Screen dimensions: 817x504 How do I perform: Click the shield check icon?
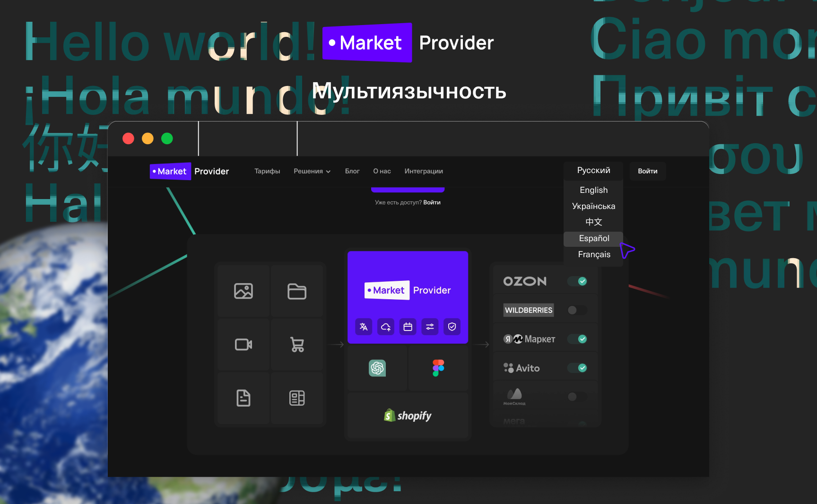click(x=452, y=327)
